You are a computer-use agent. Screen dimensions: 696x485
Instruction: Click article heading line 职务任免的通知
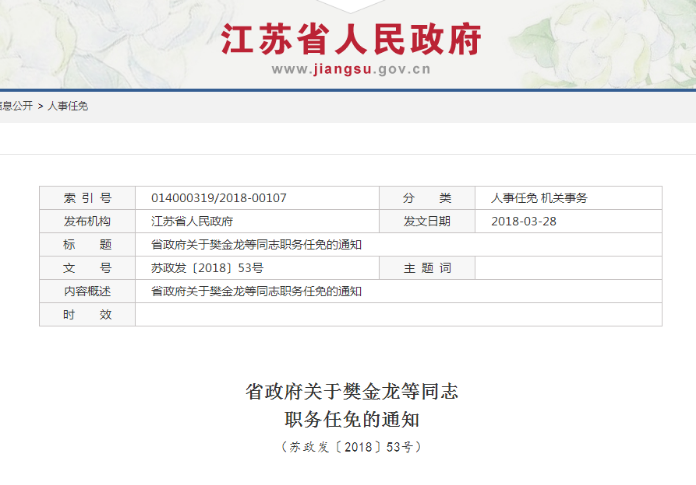pyautogui.click(x=352, y=419)
